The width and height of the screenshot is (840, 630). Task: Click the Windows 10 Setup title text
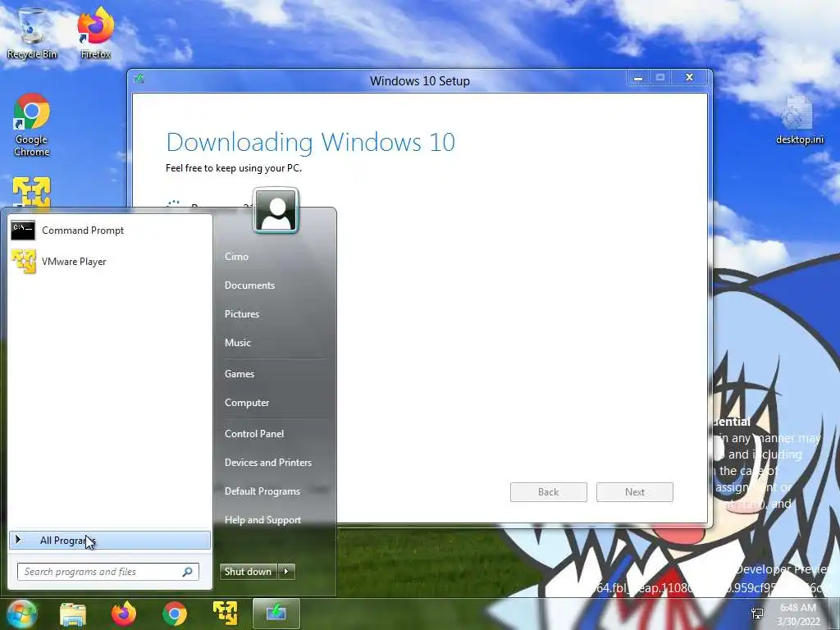click(420, 81)
